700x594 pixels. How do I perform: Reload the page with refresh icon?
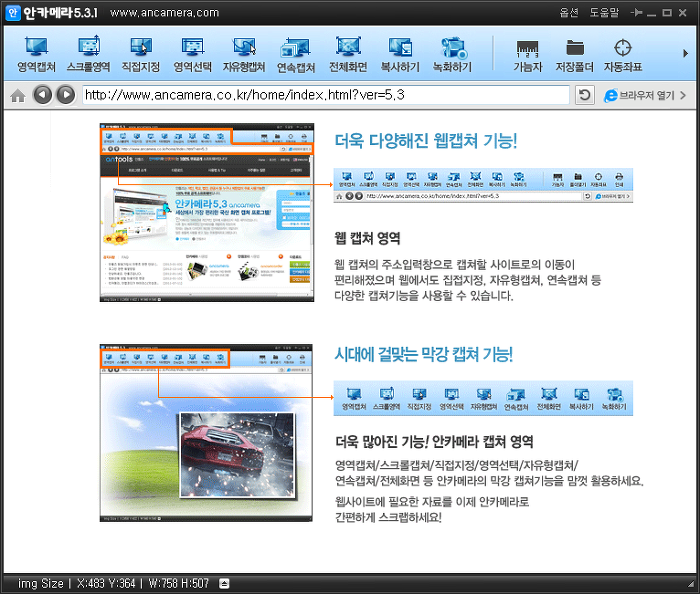coord(584,95)
